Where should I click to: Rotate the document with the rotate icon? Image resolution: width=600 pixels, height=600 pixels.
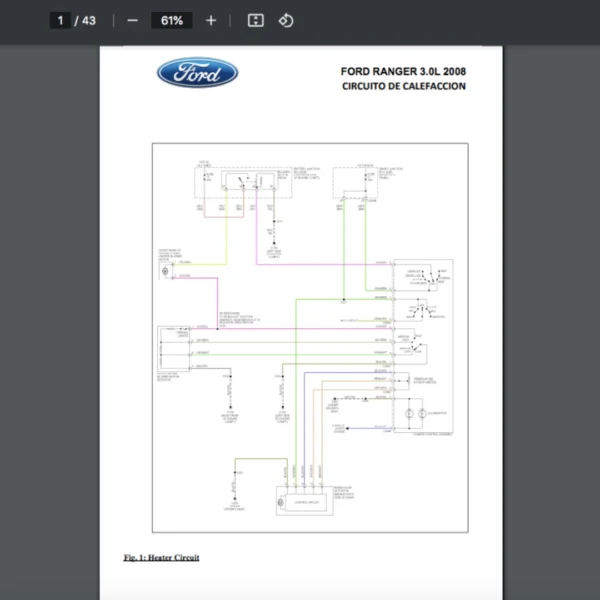(286, 20)
